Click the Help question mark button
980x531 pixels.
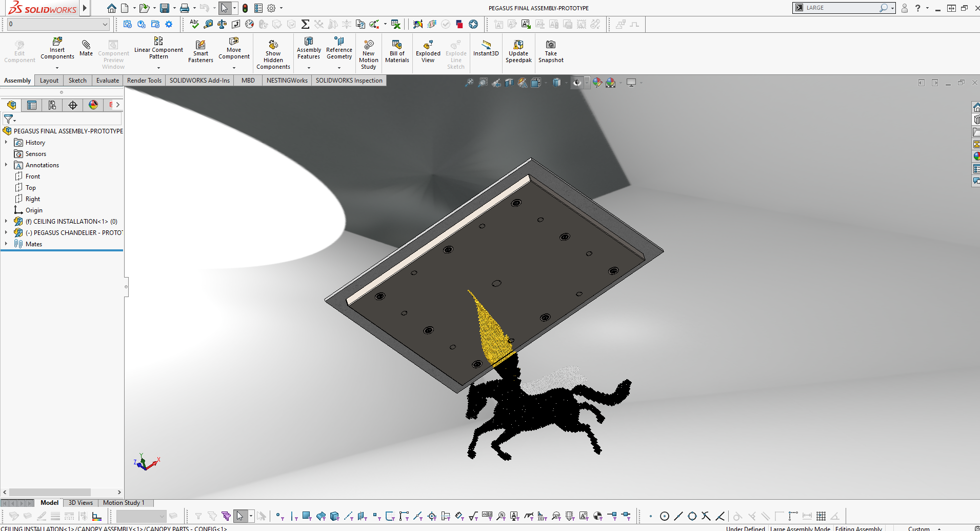pos(917,8)
